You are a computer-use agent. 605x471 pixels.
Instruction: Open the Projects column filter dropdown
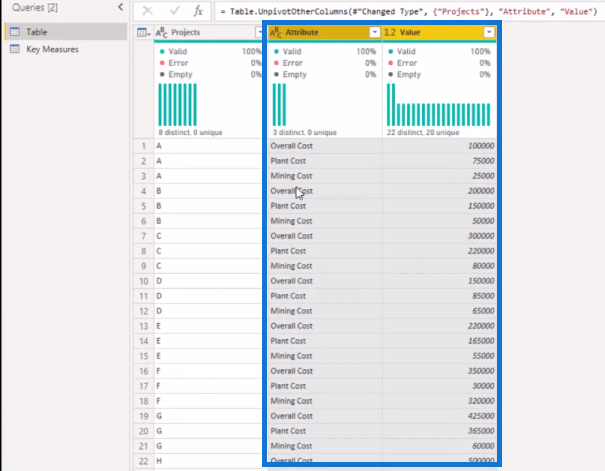(259, 32)
